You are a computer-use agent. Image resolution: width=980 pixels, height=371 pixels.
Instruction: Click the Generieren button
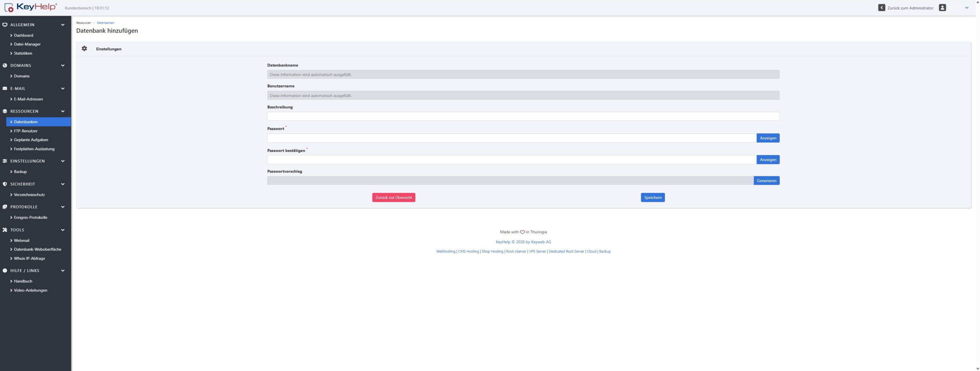pyautogui.click(x=766, y=181)
